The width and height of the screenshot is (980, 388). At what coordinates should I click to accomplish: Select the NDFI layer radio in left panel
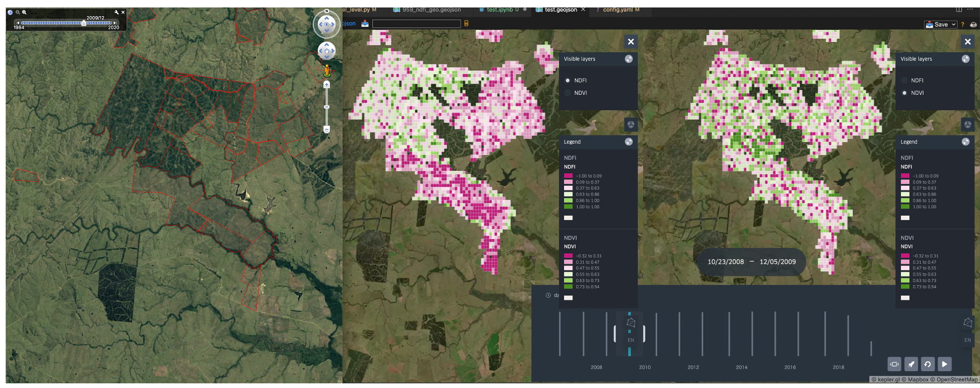(x=568, y=80)
